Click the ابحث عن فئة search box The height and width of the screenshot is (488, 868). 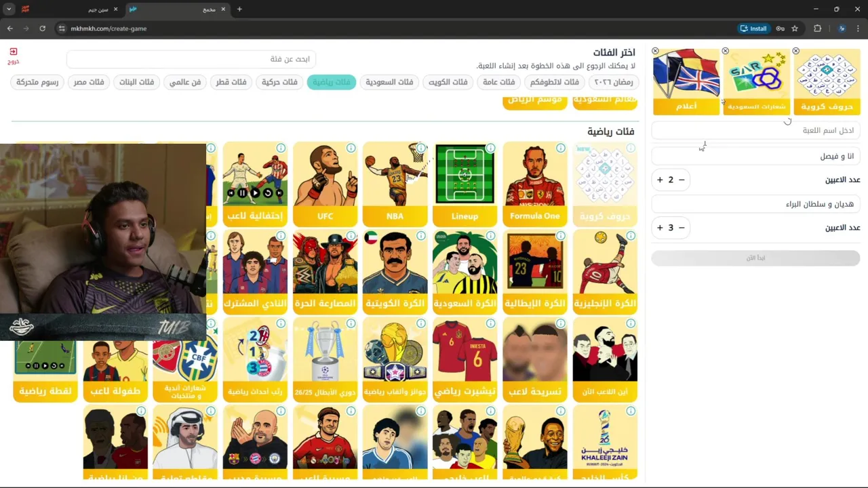pyautogui.click(x=191, y=59)
